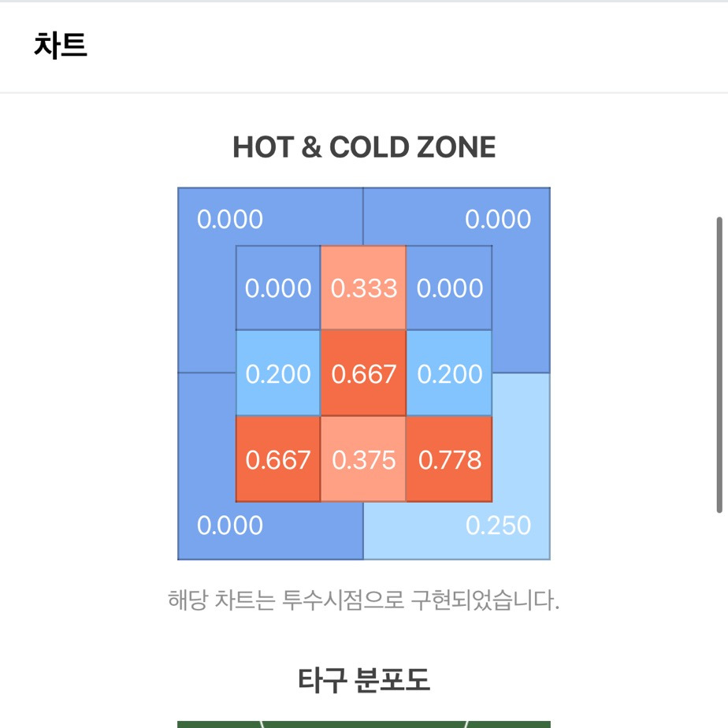This screenshot has height=728, width=728.
Task: Tap the 0.333 top-middle zone cell
Action: (x=363, y=288)
